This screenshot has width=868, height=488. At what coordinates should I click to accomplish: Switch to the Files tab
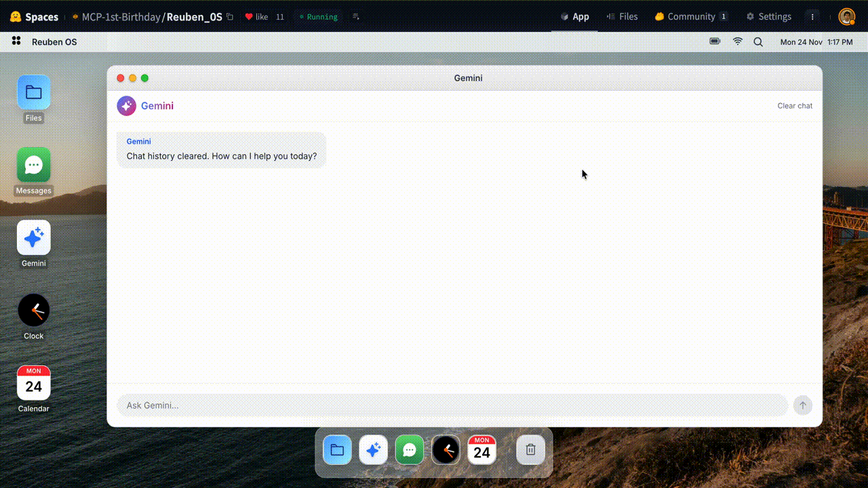[622, 16]
